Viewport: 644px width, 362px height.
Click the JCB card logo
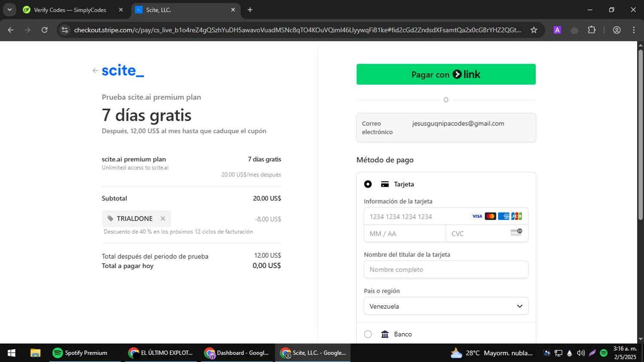point(516,216)
